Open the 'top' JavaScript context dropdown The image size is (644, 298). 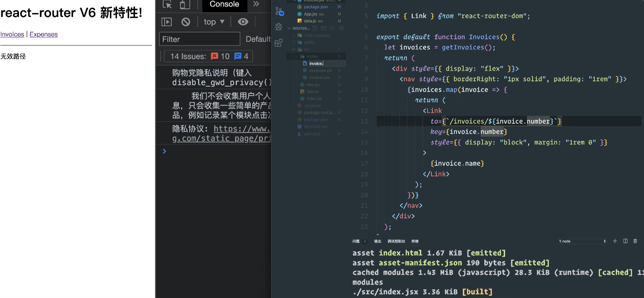(214, 22)
